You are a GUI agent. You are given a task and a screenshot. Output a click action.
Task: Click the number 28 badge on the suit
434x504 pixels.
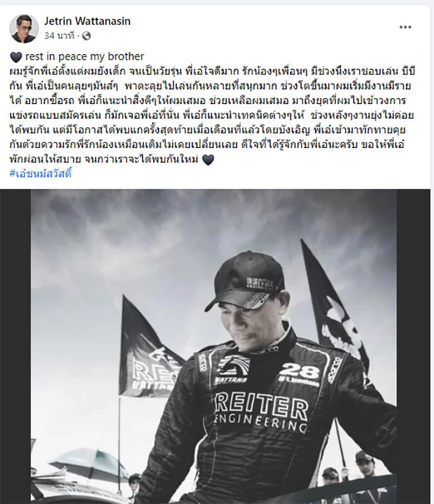pyautogui.click(x=298, y=372)
